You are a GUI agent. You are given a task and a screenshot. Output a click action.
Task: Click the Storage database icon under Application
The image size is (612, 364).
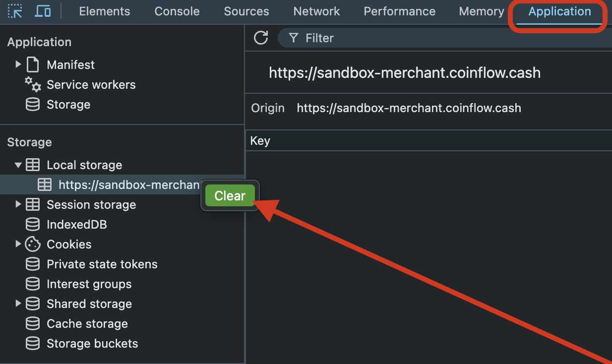point(33,105)
